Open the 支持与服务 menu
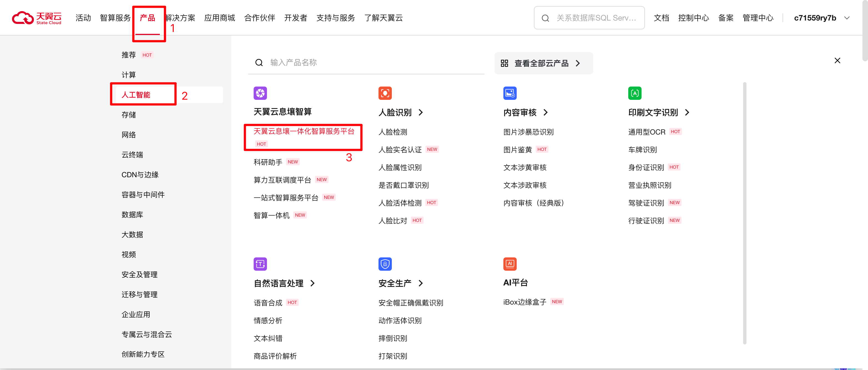Viewport: 868px width, 370px height. [x=335, y=18]
